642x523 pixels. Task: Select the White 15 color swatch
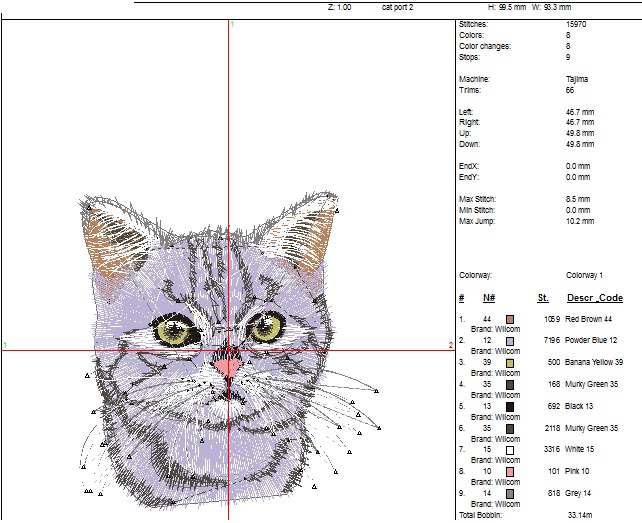[510, 450]
